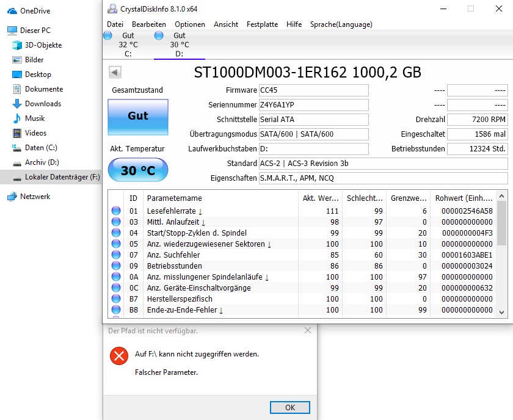Click the 3D-Objekte cube icon
The width and height of the screenshot is (513, 420).
pyautogui.click(x=17, y=45)
